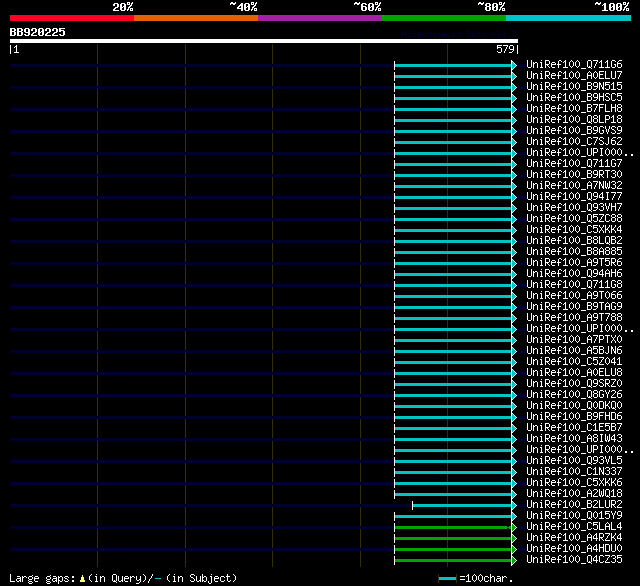The width and height of the screenshot is (640, 586).
Task: Select the BB920225 query title
Action: (38, 32)
